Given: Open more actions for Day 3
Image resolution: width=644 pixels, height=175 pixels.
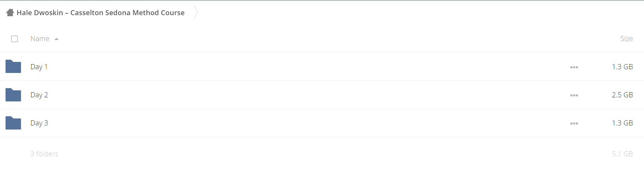Looking at the screenshot, I should pos(574,123).
